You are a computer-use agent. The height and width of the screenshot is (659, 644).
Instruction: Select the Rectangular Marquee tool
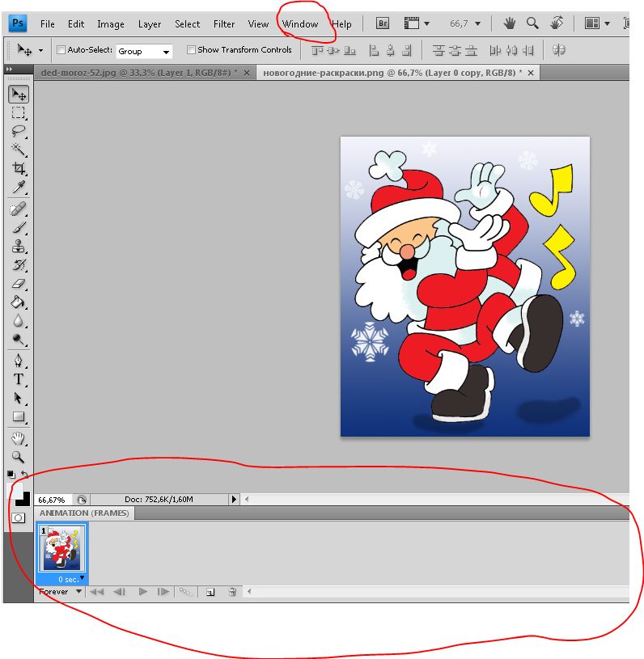(19, 113)
